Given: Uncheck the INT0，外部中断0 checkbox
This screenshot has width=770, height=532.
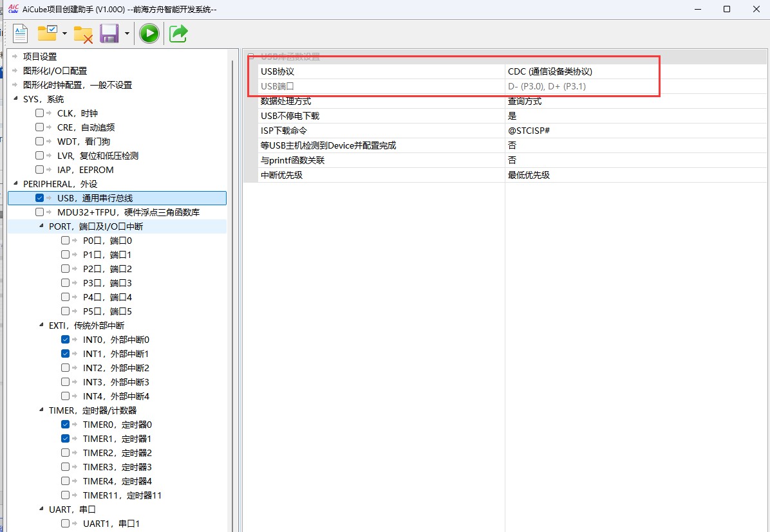Looking at the screenshot, I should [x=65, y=340].
